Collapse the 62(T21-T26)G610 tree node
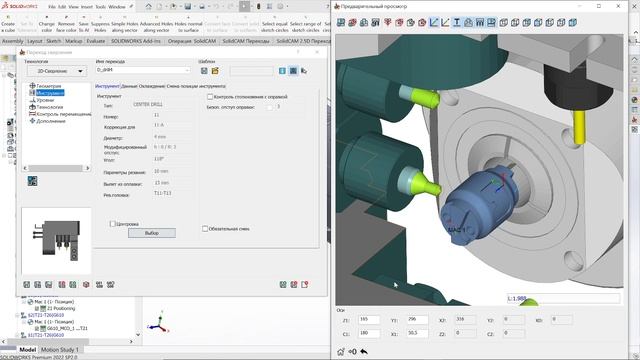This screenshot has height=360, width=640. pos(17,315)
